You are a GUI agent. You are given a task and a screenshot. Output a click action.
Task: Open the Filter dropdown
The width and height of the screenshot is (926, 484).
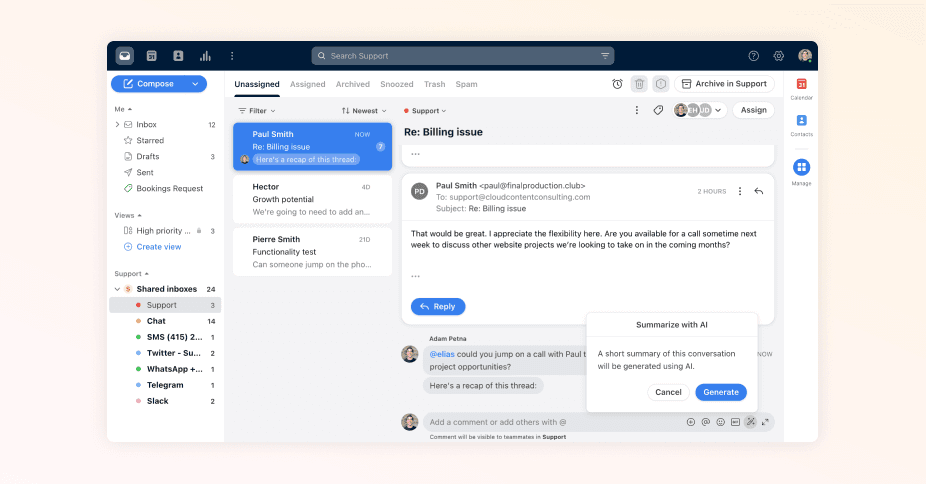pos(257,111)
